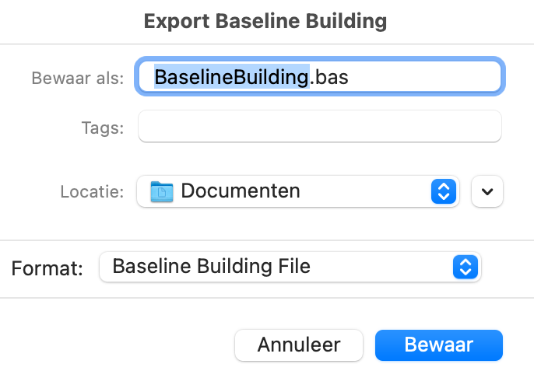534x392 pixels.
Task: Expand the save dialog with chevron button
Action: 487,191
